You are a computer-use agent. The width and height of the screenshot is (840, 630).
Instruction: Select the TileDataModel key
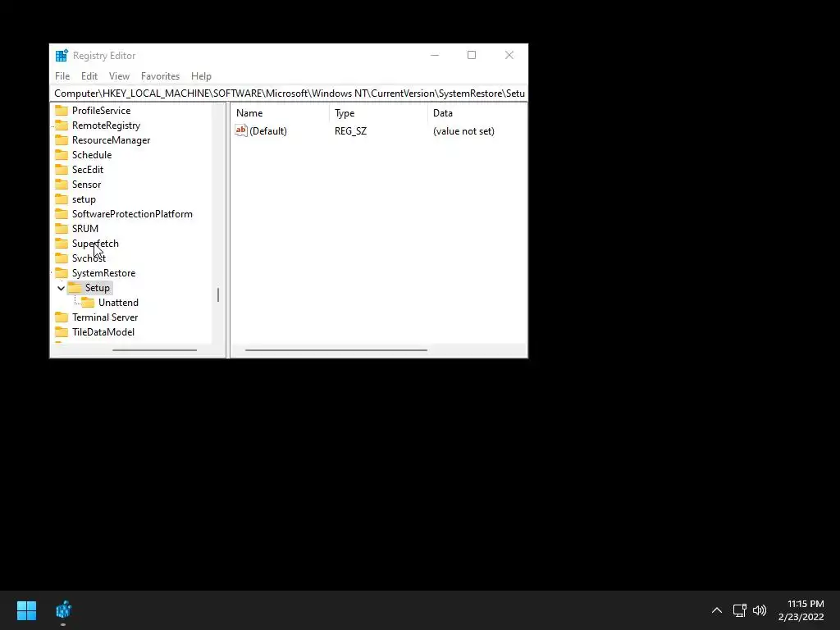(x=103, y=332)
